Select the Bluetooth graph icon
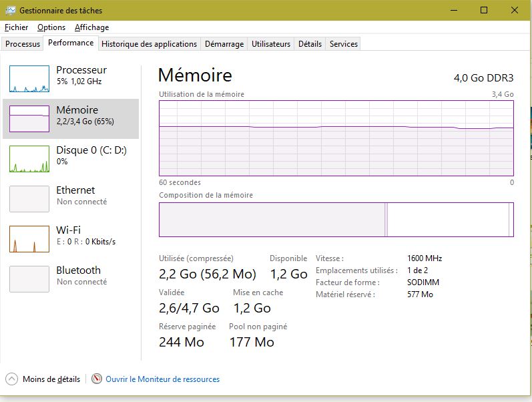Screen dimensions: 532x402 click(29, 279)
